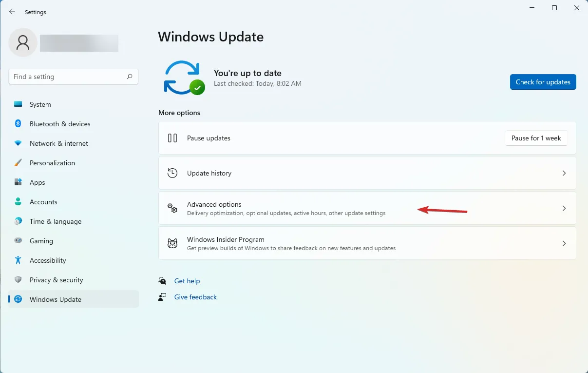Open Time & language settings
Screen dimensions: 588x373
[x=55, y=221]
